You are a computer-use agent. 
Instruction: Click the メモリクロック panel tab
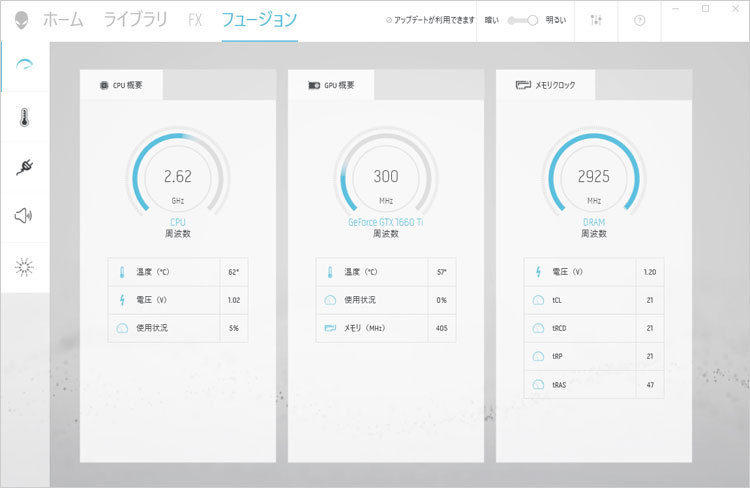point(545,85)
